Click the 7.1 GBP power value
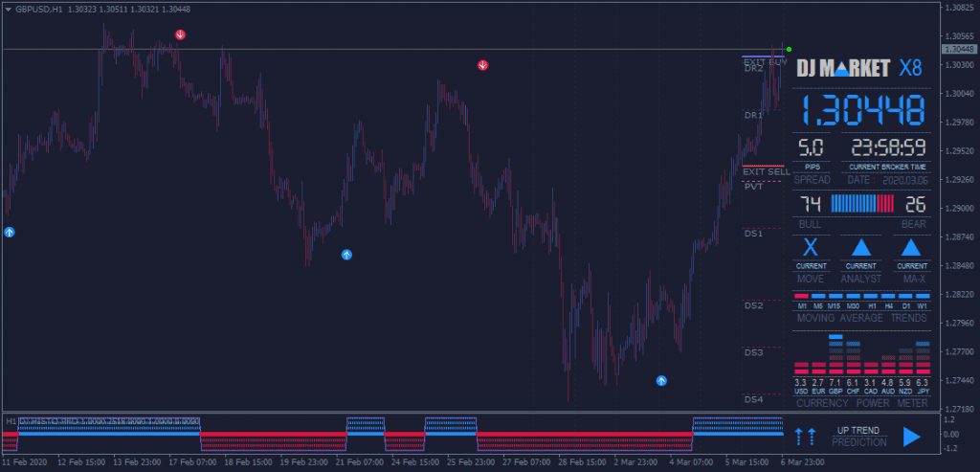Viewport: 980px width, 472px height. click(x=835, y=383)
